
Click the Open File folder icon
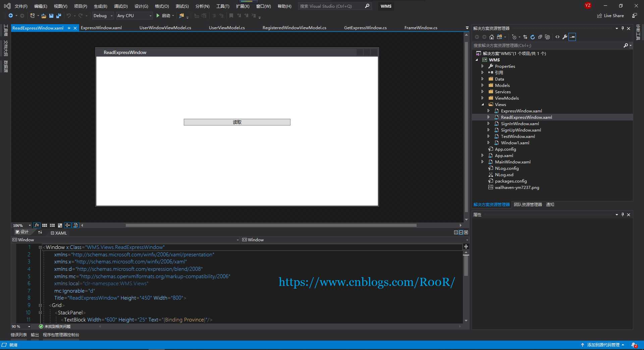point(44,16)
